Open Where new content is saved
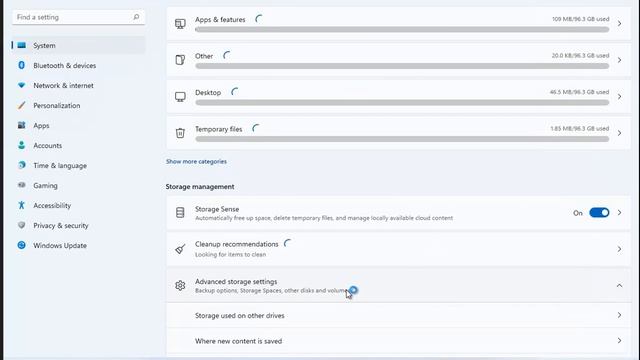Image resolution: width=640 pixels, height=360 pixels. point(398,341)
